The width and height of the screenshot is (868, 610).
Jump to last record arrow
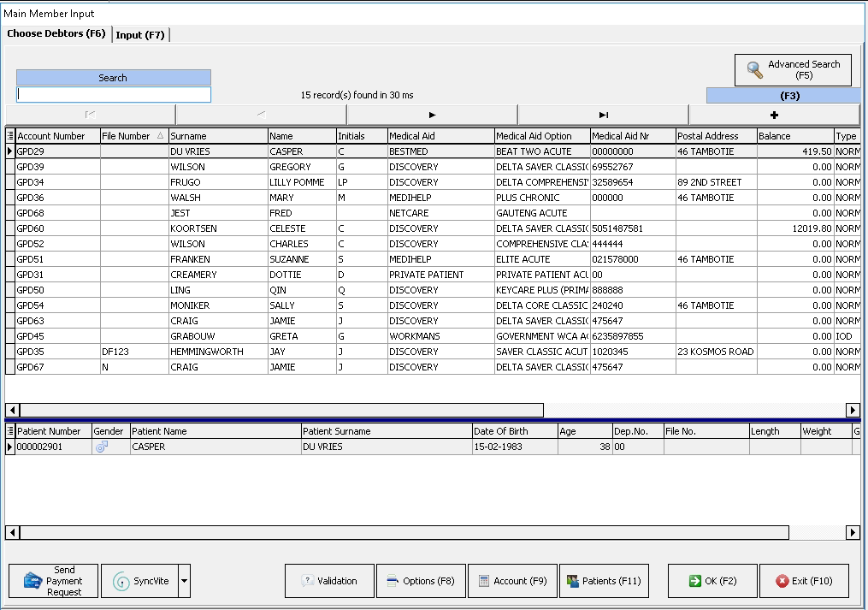[x=603, y=115]
